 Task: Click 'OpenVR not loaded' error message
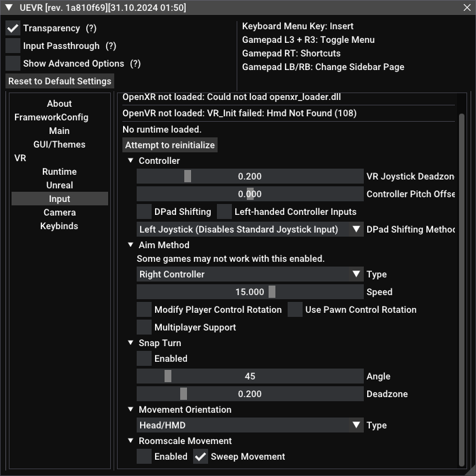[239, 114]
